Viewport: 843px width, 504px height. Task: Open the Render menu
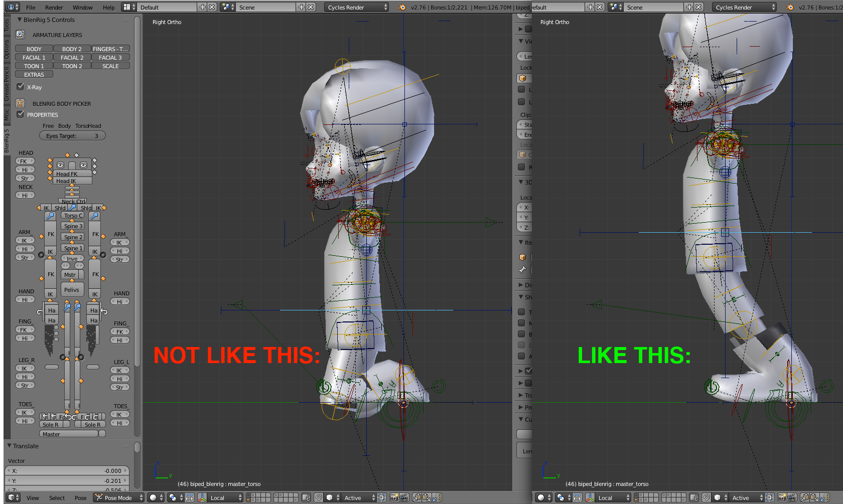[x=54, y=7]
